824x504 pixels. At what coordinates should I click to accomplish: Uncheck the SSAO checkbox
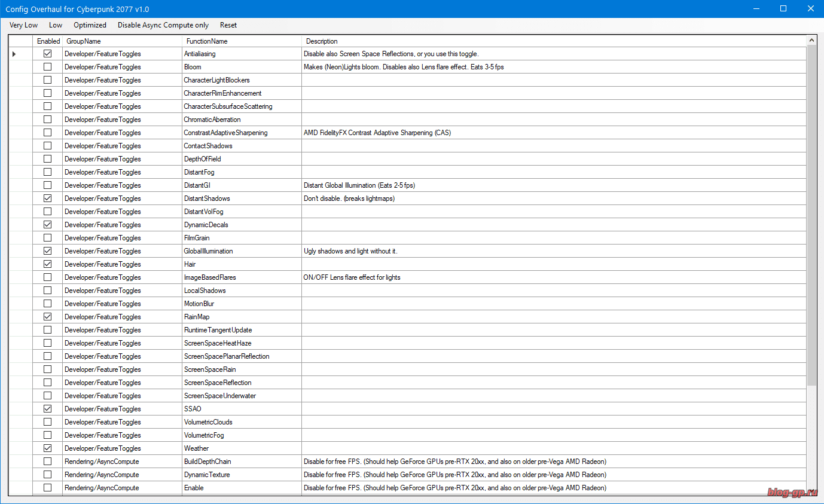pyautogui.click(x=48, y=409)
